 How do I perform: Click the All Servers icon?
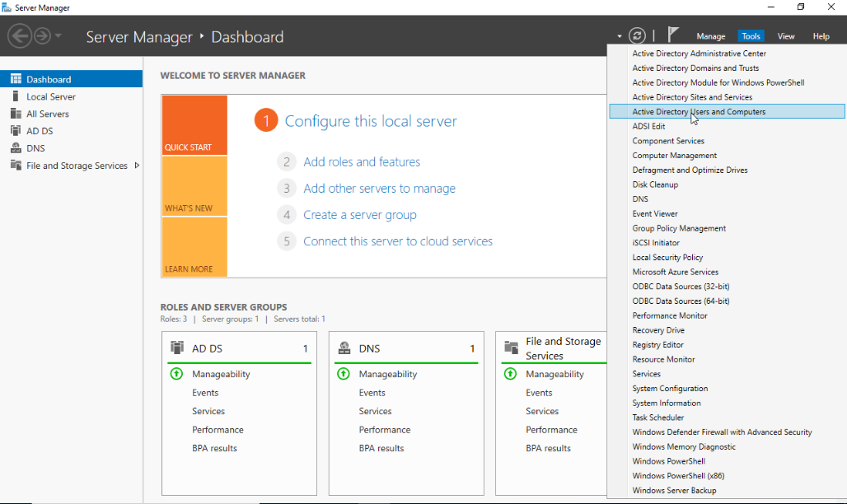click(x=16, y=114)
